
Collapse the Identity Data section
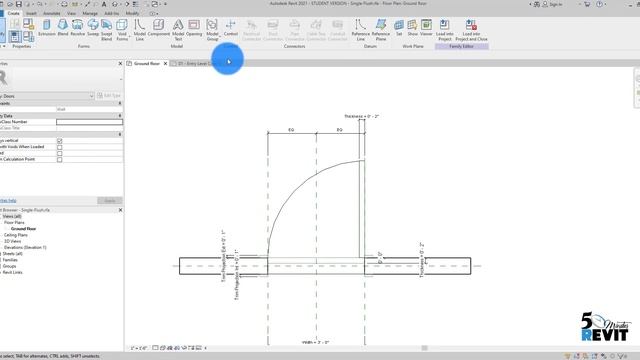[120, 116]
